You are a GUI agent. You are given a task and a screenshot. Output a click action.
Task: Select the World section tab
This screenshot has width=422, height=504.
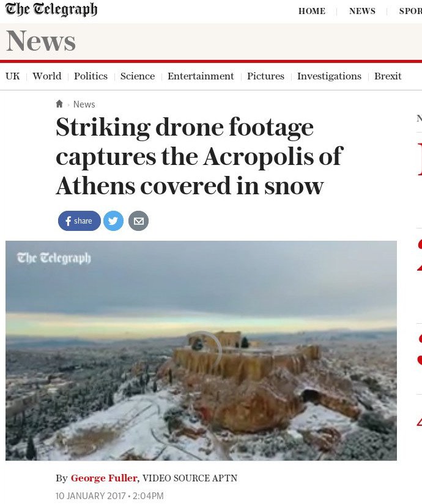[47, 76]
